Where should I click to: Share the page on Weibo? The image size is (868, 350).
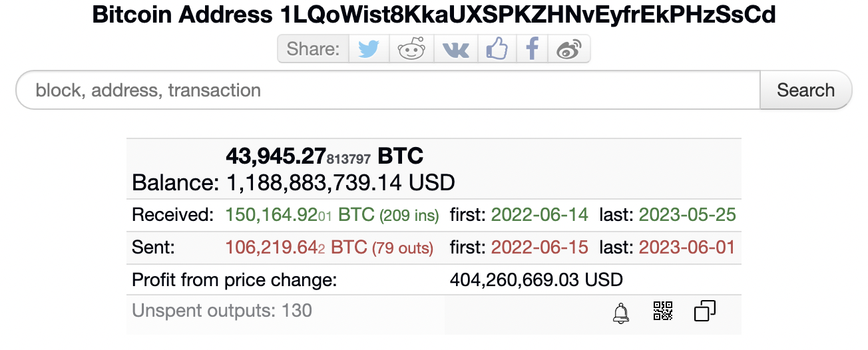coord(569,49)
